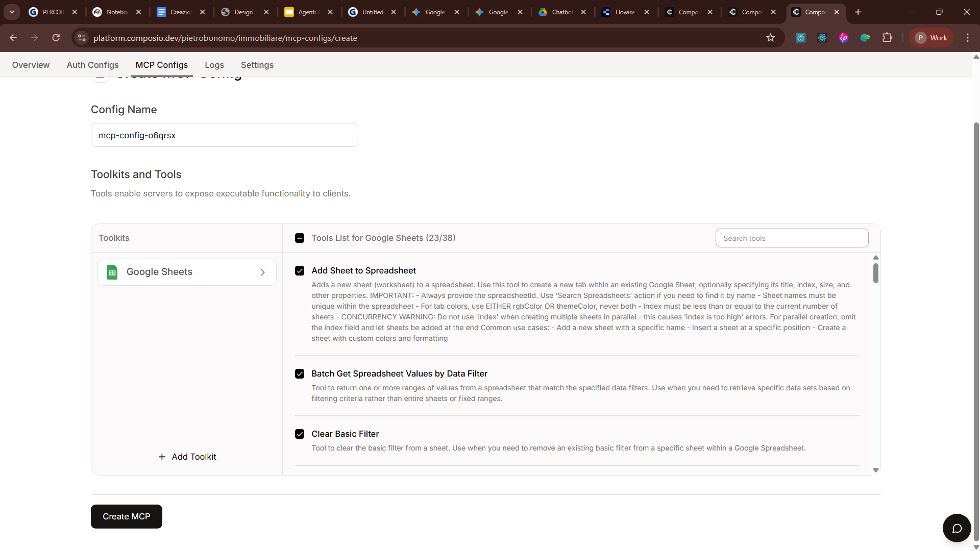This screenshot has height=551, width=980.
Task: Click the site information icon in address bar
Action: 82,38
